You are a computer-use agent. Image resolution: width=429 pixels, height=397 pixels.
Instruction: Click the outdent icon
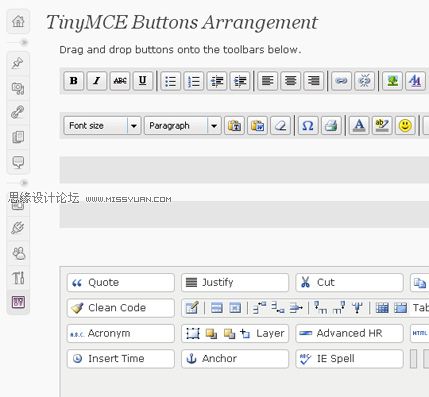(217, 81)
